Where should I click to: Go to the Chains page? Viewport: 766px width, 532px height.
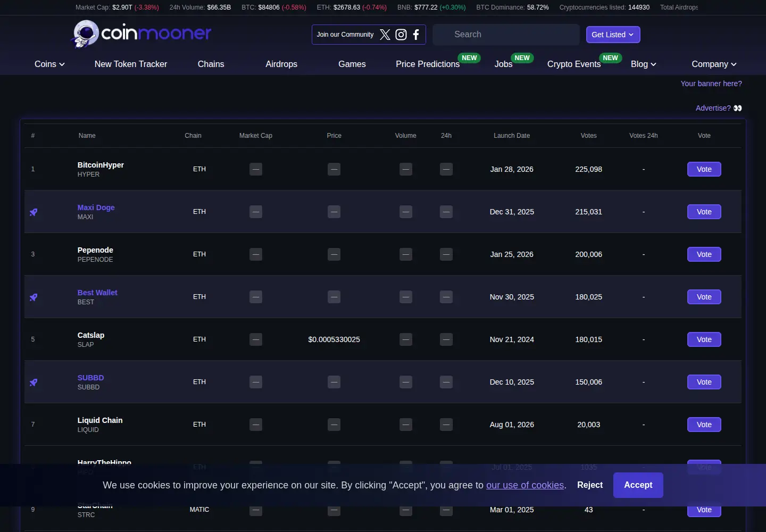211,64
